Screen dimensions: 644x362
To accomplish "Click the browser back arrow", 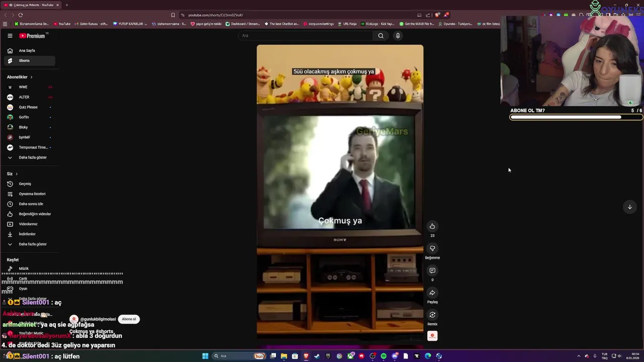I will (x=6, y=15).
